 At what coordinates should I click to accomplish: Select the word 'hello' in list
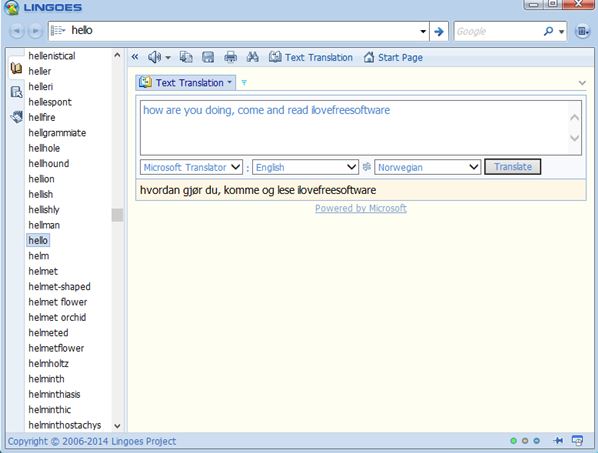pos(38,240)
